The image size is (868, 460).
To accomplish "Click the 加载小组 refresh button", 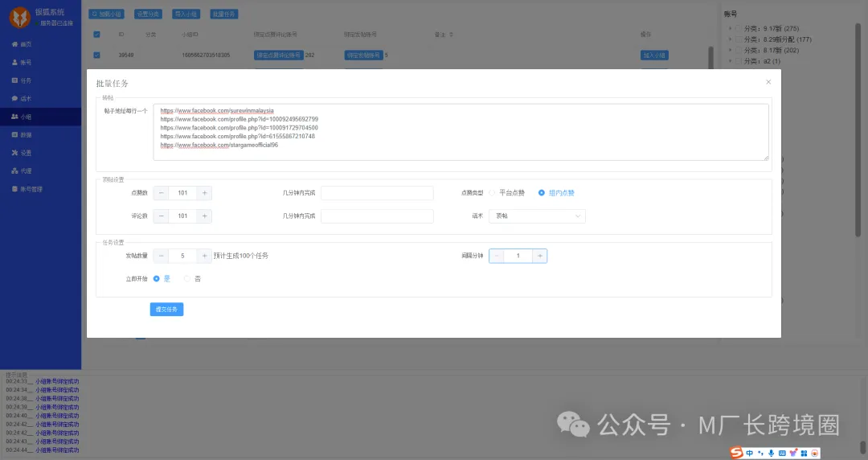I will [106, 14].
